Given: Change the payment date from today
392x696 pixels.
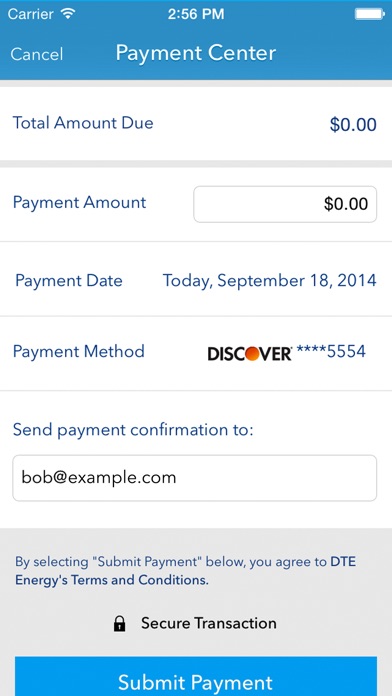Looking at the screenshot, I should (x=269, y=281).
